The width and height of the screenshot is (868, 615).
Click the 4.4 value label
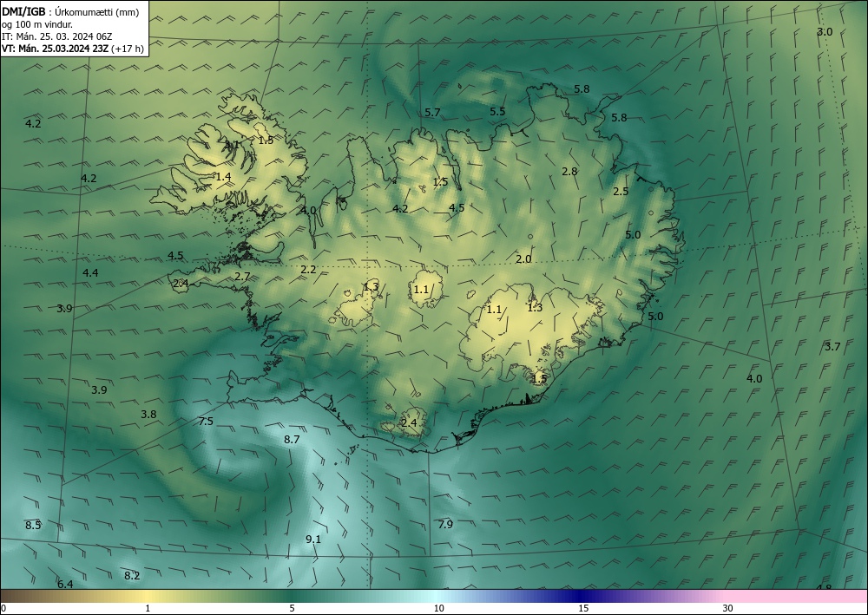90,272
